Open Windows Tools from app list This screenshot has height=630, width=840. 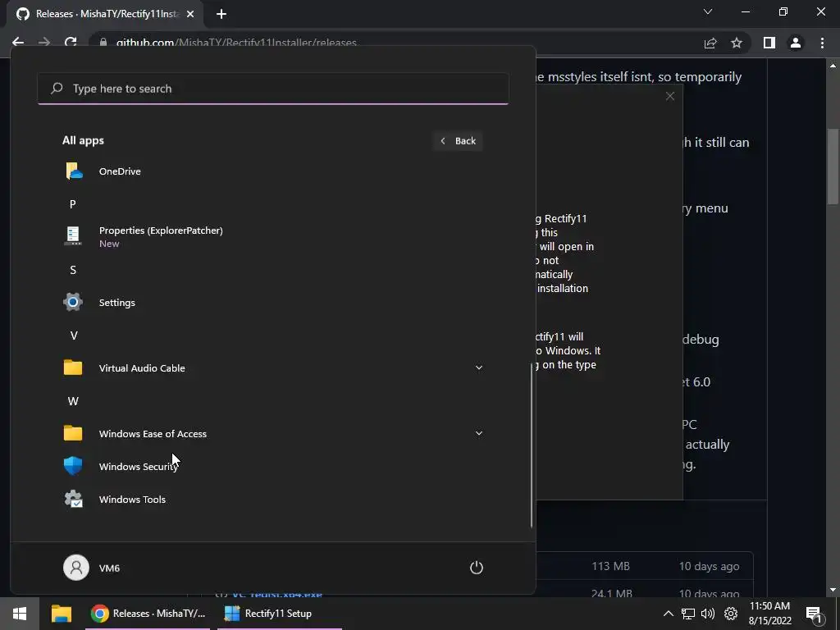[273, 500]
